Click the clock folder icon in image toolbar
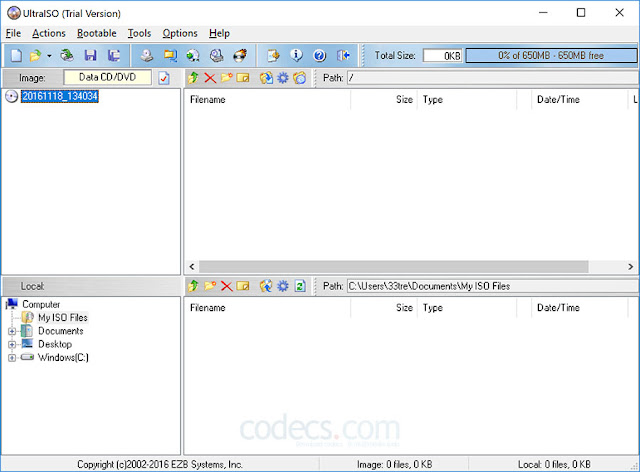Image resolution: width=640 pixels, height=472 pixels. point(300,78)
